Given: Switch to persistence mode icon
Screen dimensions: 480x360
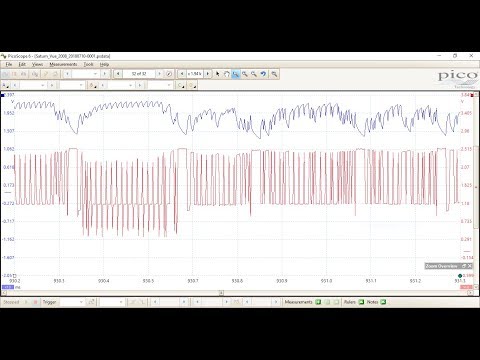Looking at the screenshot, I should tap(14, 74).
